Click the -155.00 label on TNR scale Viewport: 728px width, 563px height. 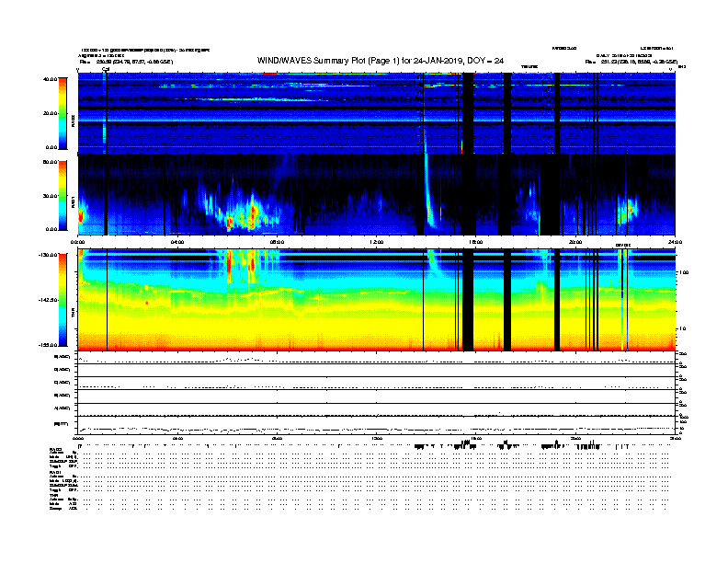[x=48, y=345]
